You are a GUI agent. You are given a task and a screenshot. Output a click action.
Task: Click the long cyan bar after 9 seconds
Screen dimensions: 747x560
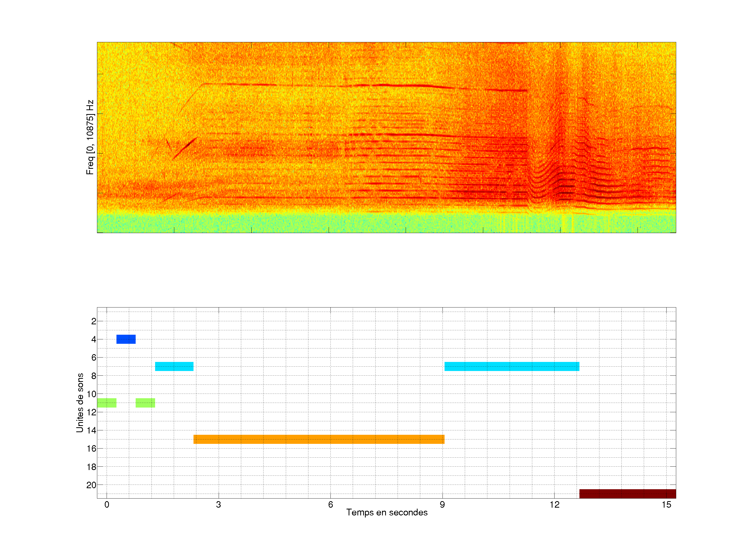(x=512, y=366)
